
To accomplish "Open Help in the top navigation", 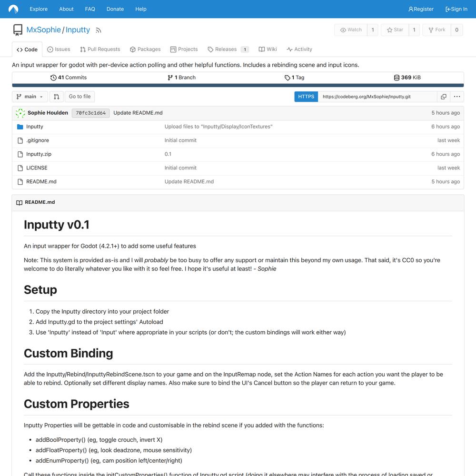I will tap(141, 9).
